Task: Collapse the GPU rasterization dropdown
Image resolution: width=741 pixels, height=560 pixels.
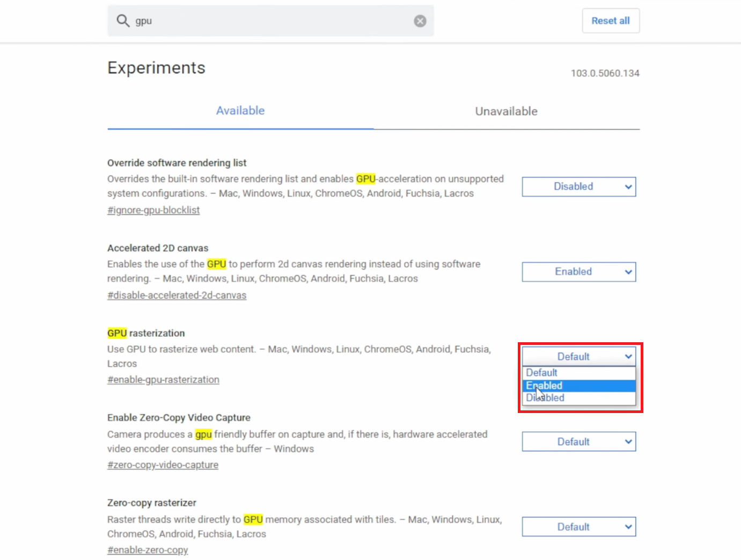Action: click(578, 357)
